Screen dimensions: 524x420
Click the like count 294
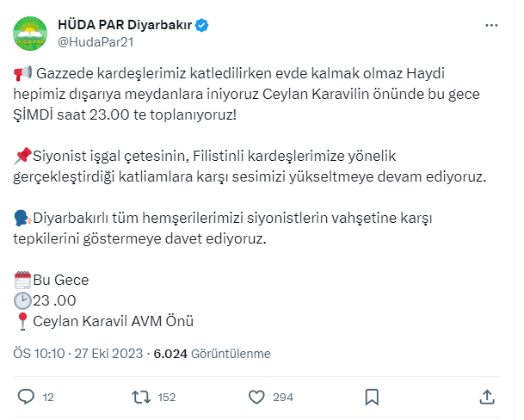283,398
